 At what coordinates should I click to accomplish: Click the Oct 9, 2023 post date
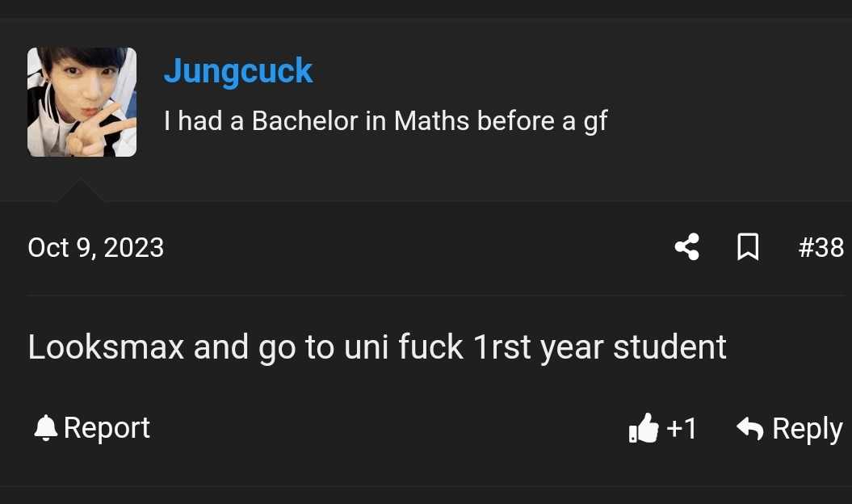click(95, 248)
